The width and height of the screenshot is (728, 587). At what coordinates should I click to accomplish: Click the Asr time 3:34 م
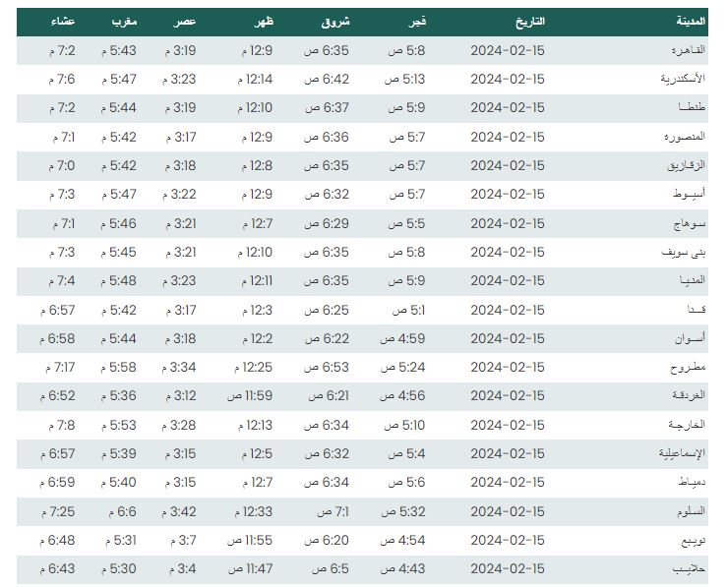pos(179,368)
